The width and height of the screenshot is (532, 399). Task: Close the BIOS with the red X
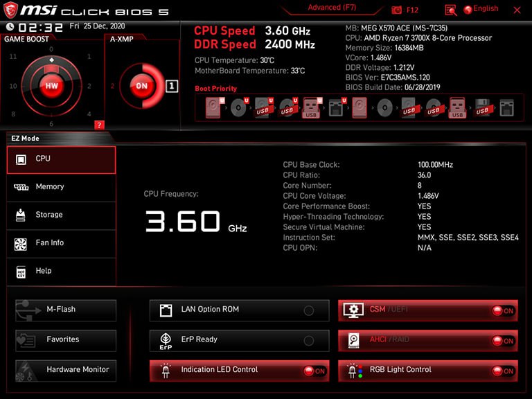click(x=517, y=10)
